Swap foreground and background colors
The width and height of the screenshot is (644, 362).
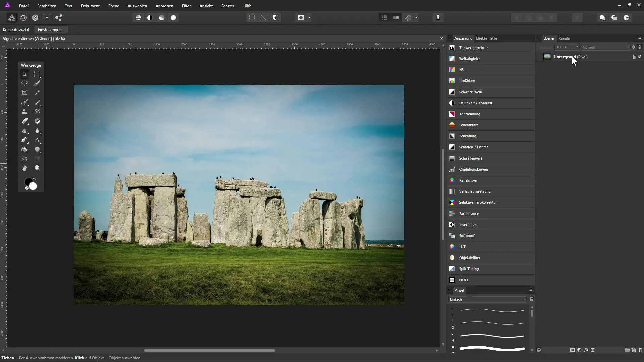click(x=35, y=180)
